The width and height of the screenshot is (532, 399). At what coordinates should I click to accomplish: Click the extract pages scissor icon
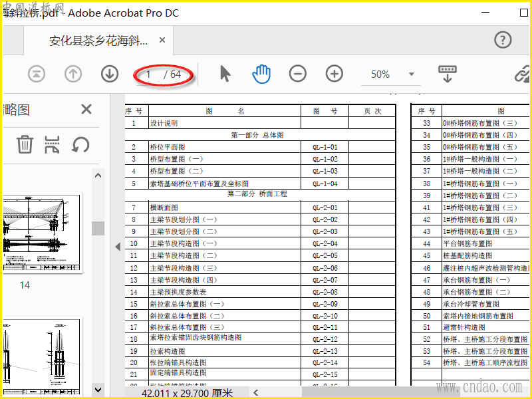pos(52,144)
